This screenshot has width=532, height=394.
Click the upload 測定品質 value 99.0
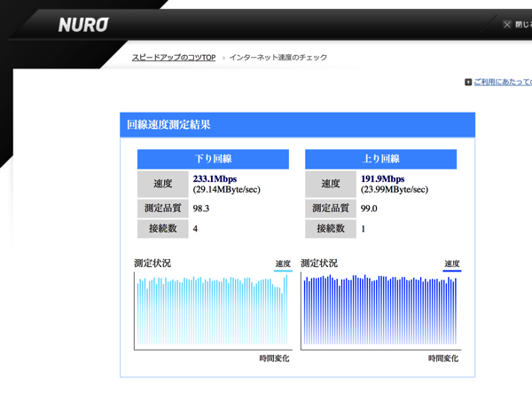[x=369, y=209]
